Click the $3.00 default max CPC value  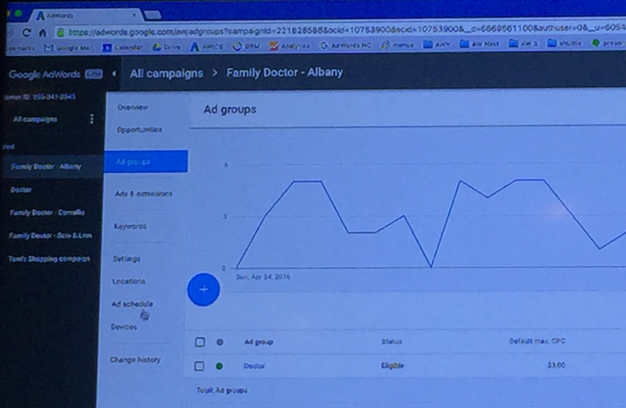pyautogui.click(x=556, y=365)
